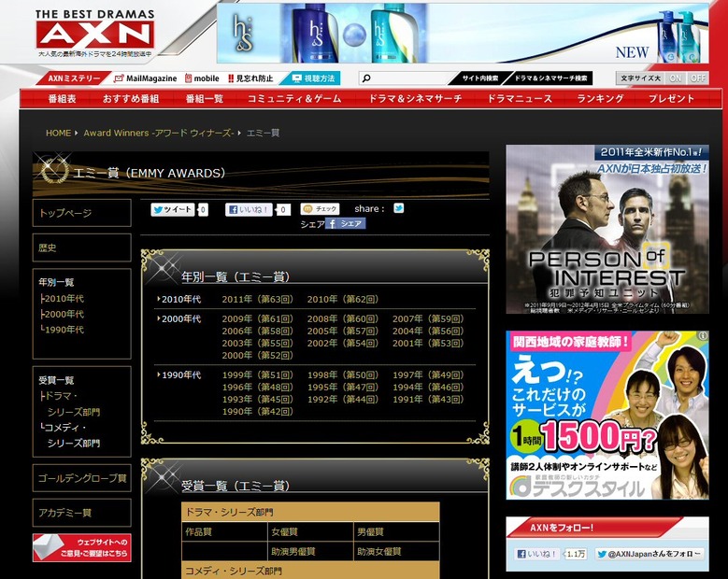Select 2010年代 in sidebar year list

[x=64, y=298]
